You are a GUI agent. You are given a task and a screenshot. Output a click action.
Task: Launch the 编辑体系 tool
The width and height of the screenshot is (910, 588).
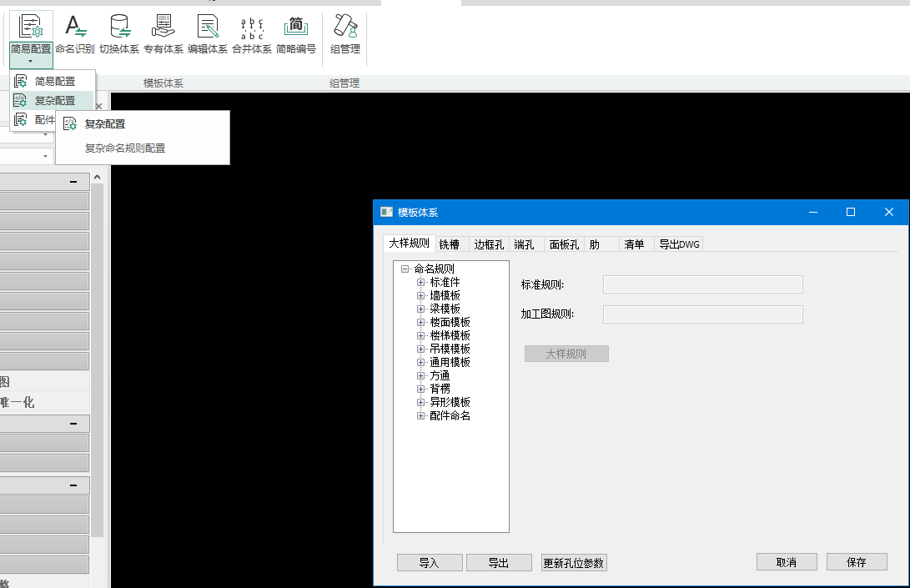pyautogui.click(x=207, y=35)
